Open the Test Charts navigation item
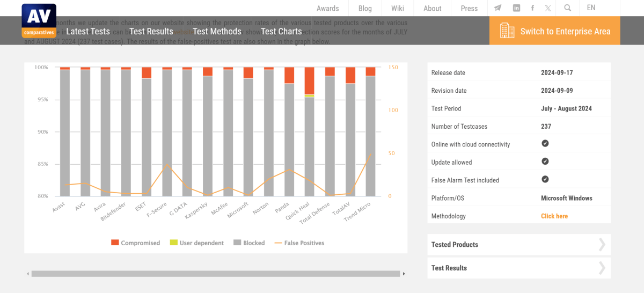 281,31
